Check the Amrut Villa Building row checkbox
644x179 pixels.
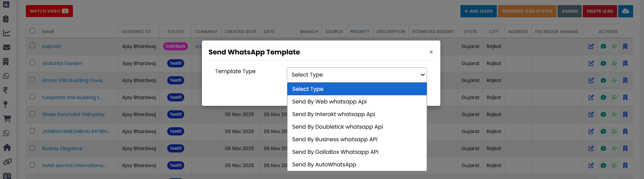click(x=32, y=80)
